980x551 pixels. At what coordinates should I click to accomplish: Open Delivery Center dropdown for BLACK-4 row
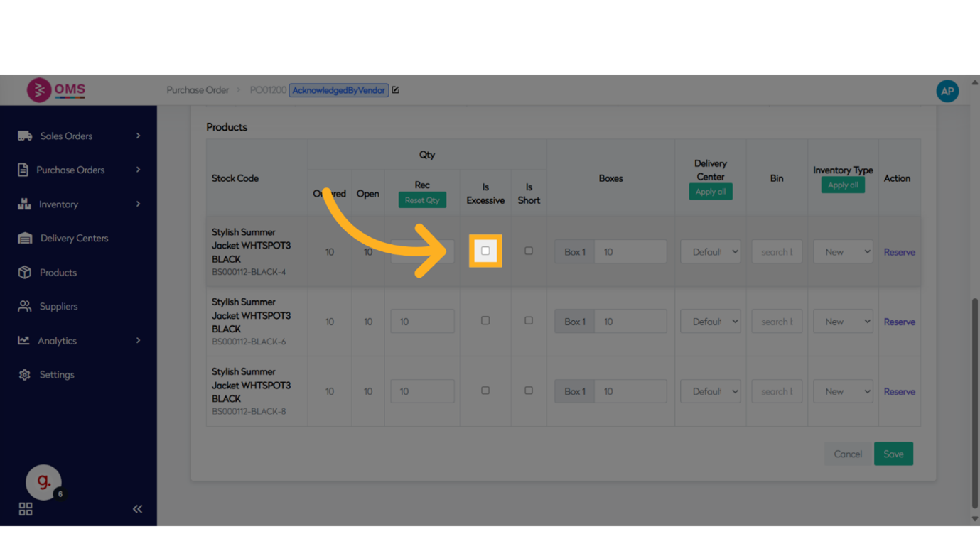(x=710, y=252)
